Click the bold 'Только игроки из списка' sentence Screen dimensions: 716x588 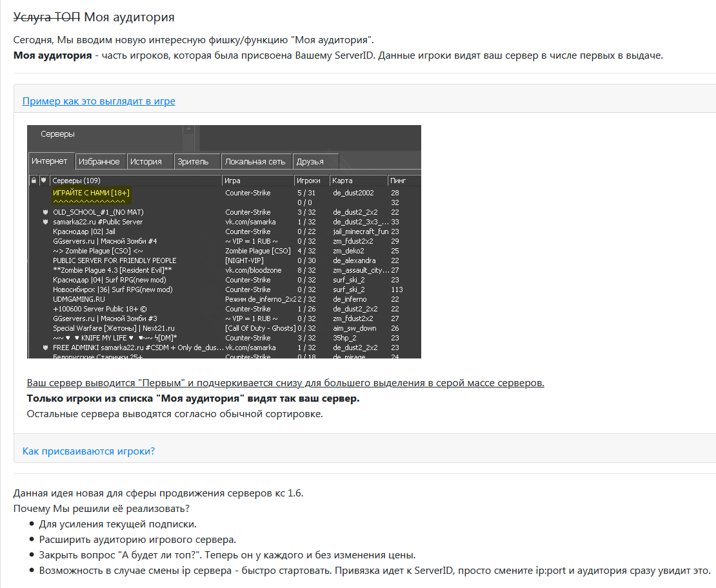pos(193,398)
